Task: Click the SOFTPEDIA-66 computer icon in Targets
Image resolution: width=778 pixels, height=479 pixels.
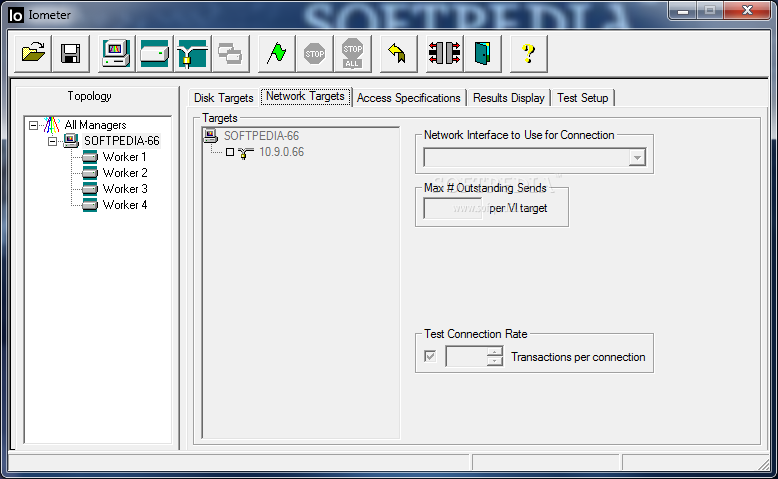Action: coord(211,136)
